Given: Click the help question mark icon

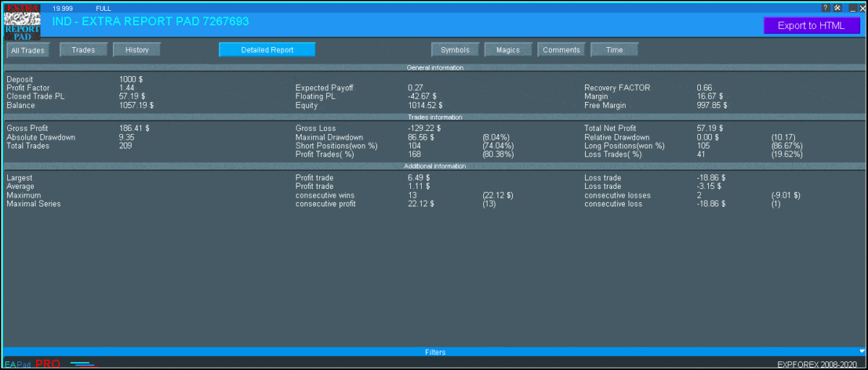Looking at the screenshot, I should pyautogui.click(x=825, y=8).
